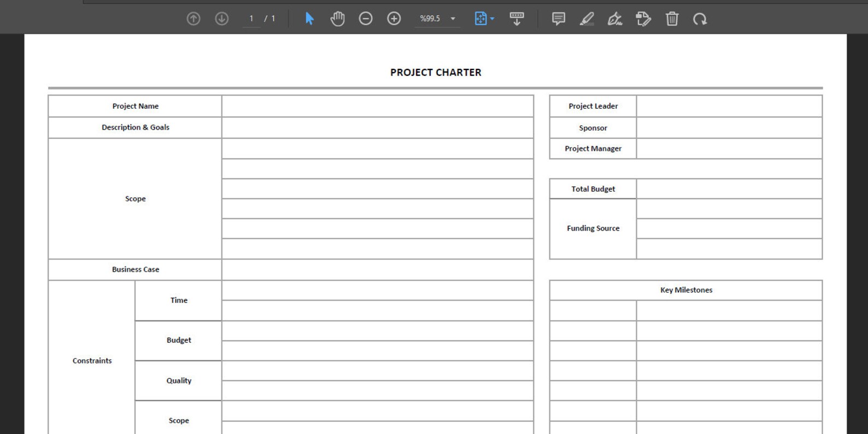Click the Funding Source label
The width and height of the screenshot is (868, 434).
(593, 228)
